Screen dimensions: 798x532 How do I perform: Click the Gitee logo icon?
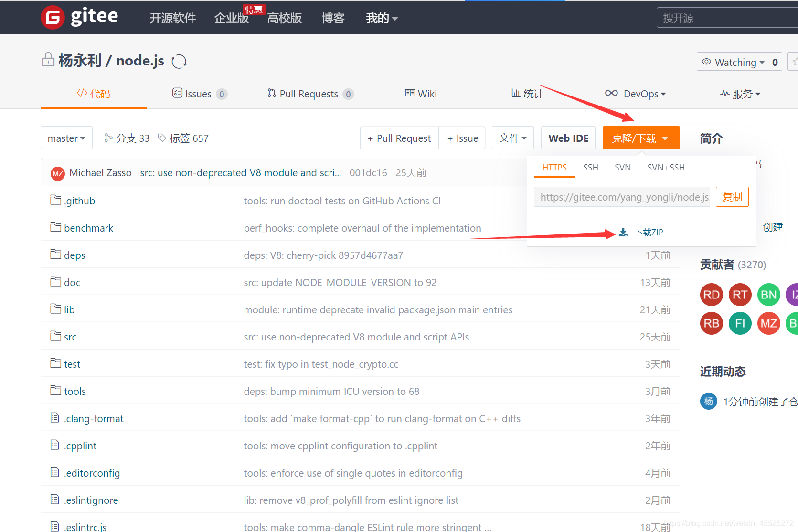coord(53,18)
